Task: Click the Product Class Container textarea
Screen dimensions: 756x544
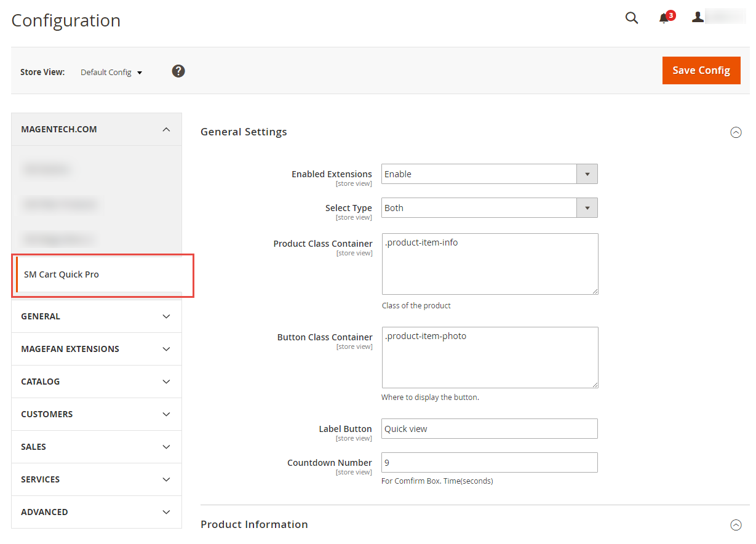Action: click(x=489, y=264)
